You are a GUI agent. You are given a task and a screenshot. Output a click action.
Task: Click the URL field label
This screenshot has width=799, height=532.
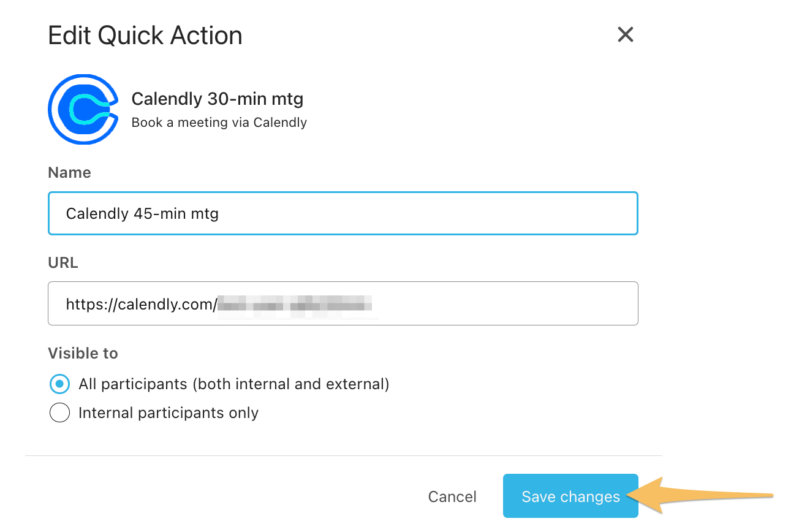point(63,263)
